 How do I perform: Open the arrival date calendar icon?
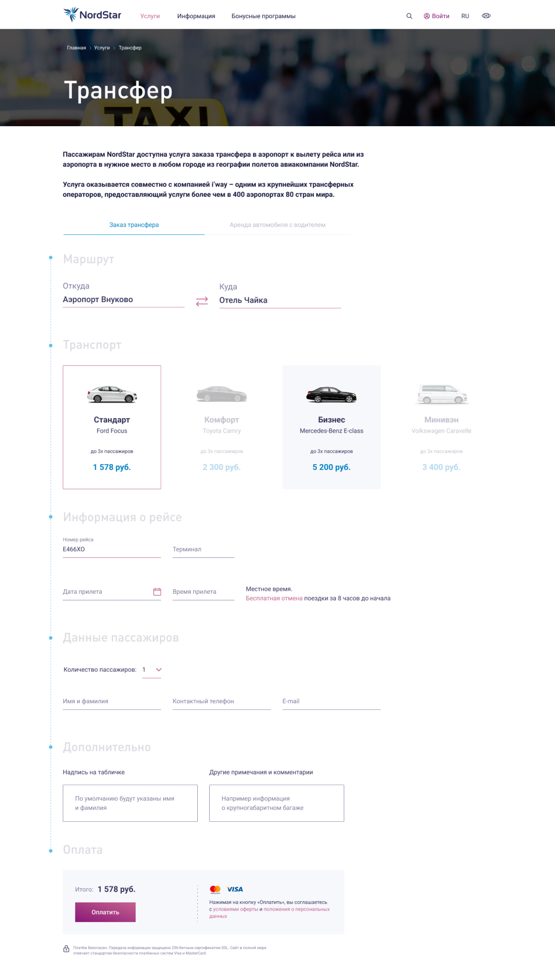pyautogui.click(x=157, y=592)
